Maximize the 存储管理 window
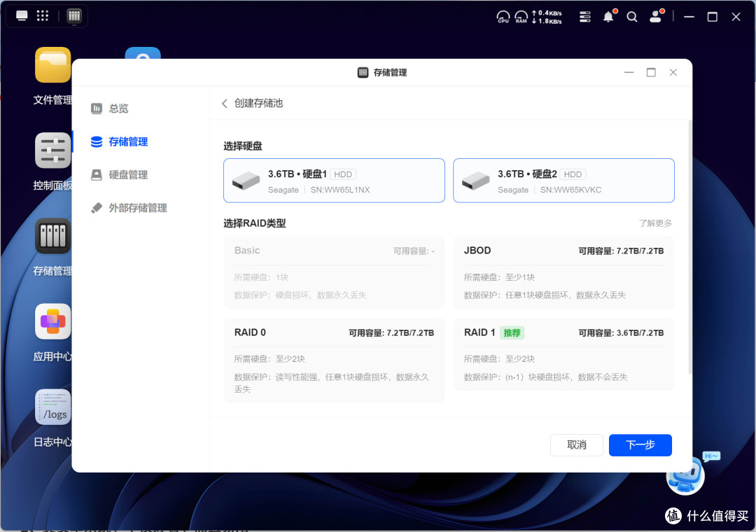This screenshot has width=756, height=532. click(x=651, y=72)
